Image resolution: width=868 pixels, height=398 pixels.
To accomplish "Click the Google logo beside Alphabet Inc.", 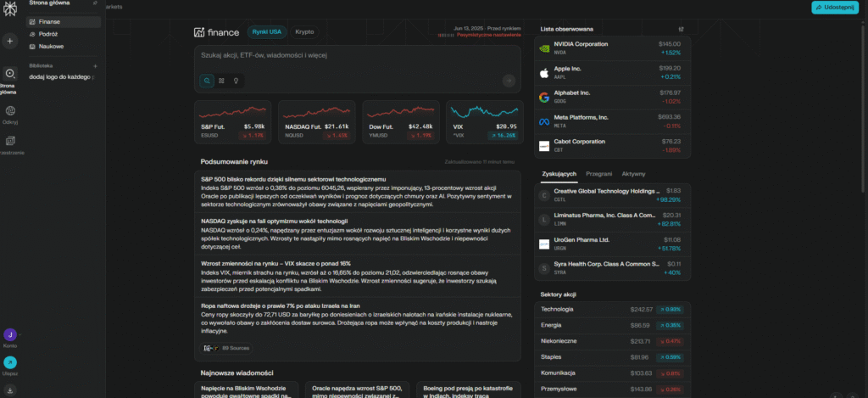I will click(x=544, y=97).
